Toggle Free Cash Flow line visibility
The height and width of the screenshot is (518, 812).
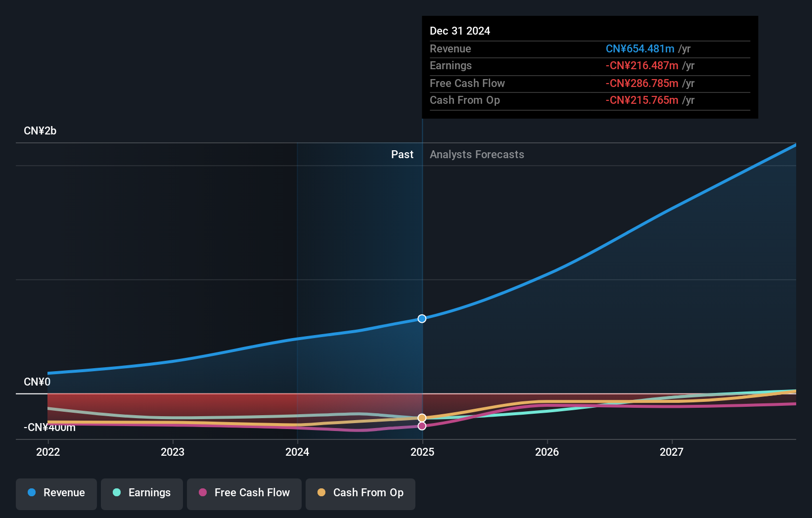point(244,493)
